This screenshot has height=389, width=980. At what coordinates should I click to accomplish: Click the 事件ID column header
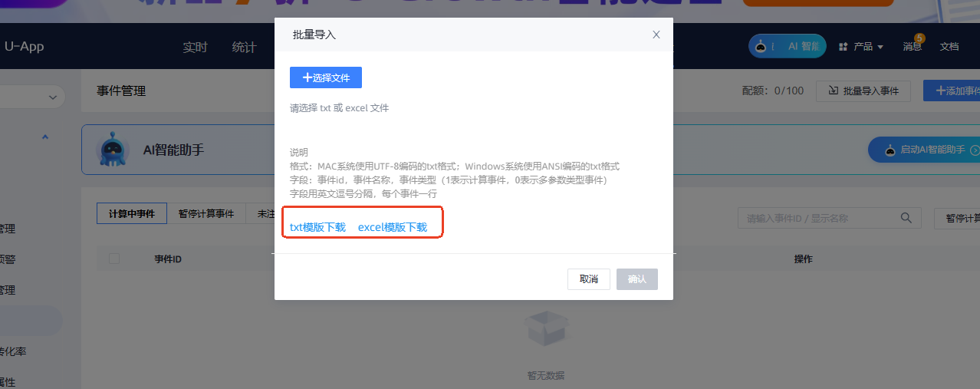point(168,259)
